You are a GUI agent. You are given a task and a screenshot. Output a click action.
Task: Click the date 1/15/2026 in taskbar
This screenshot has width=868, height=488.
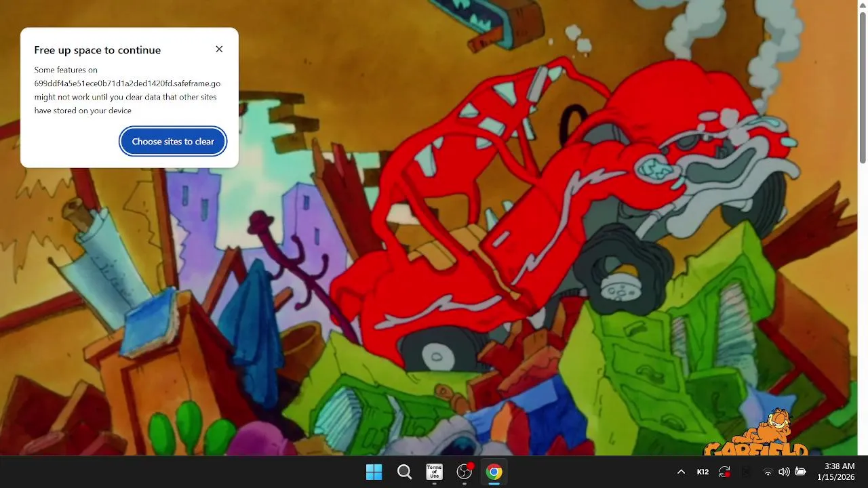(836, 478)
